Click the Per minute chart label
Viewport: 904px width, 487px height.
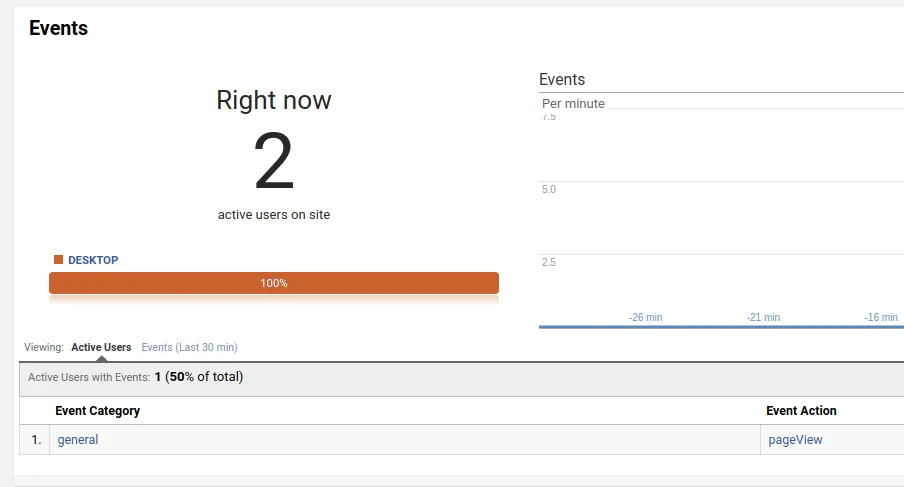573,103
